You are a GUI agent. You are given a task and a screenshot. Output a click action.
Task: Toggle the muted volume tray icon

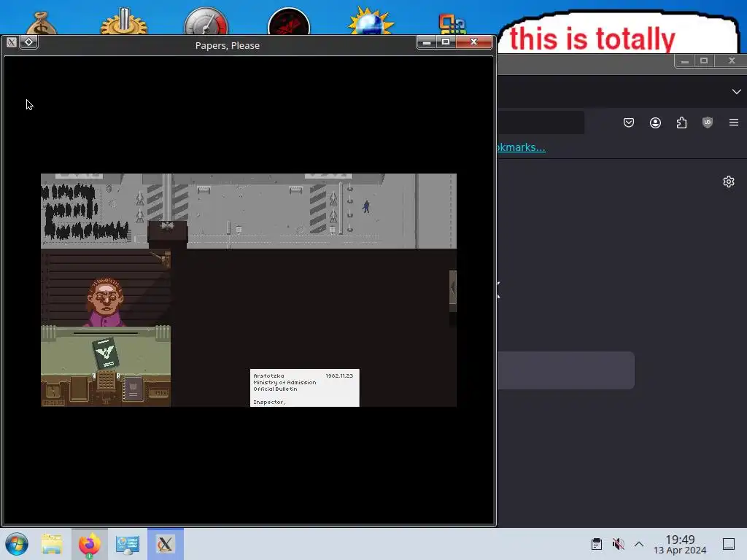pos(618,544)
